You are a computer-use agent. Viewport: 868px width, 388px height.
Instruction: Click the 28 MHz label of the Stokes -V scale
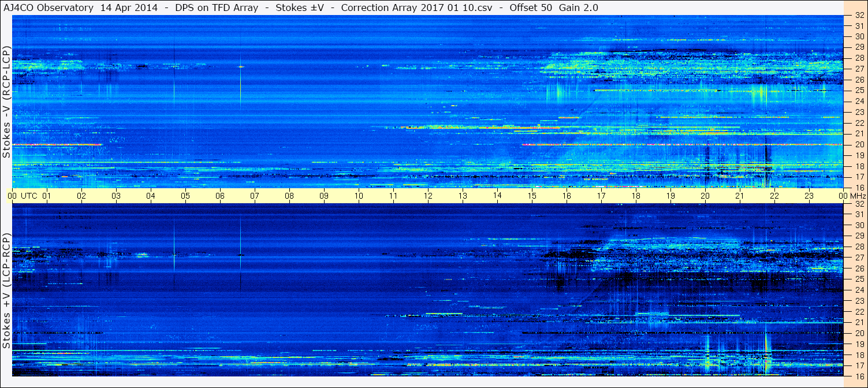(859, 58)
